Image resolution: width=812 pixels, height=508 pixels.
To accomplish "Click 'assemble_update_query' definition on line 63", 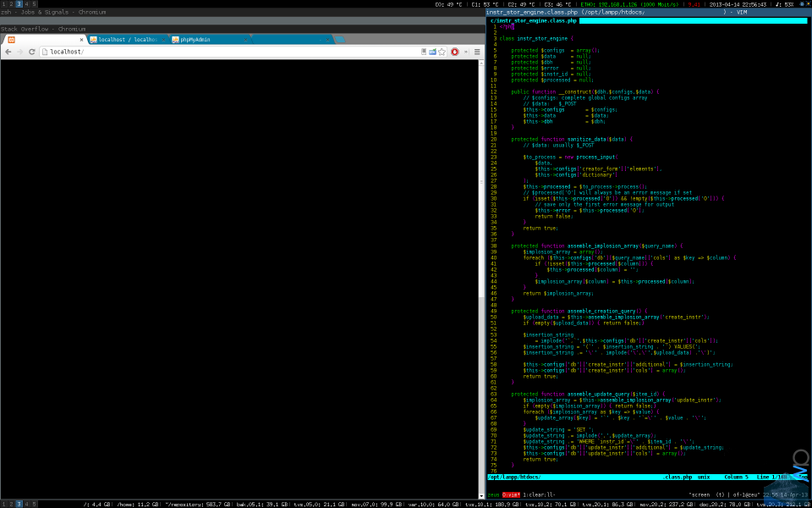I will point(599,394).
